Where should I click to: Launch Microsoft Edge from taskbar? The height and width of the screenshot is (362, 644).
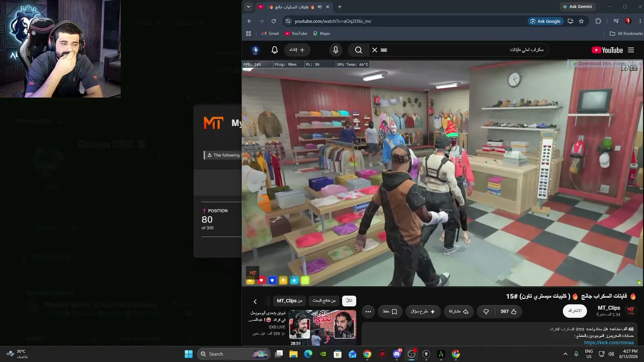point(308,354)
